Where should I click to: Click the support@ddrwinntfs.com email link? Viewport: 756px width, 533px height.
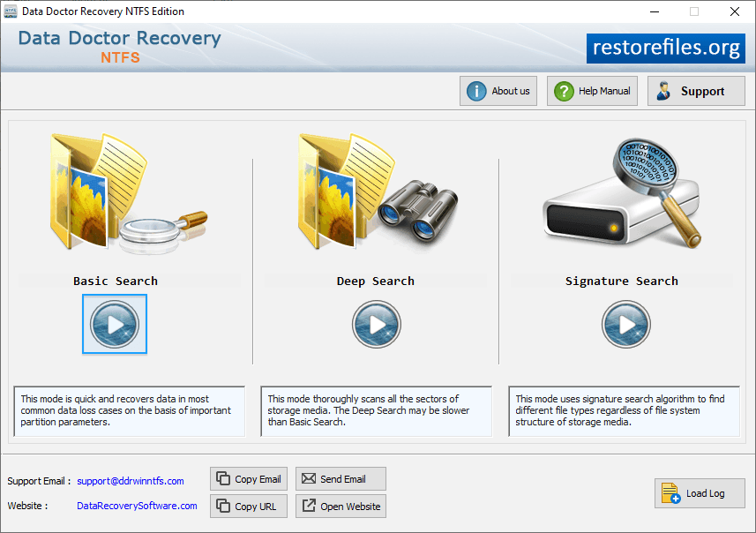131,481
